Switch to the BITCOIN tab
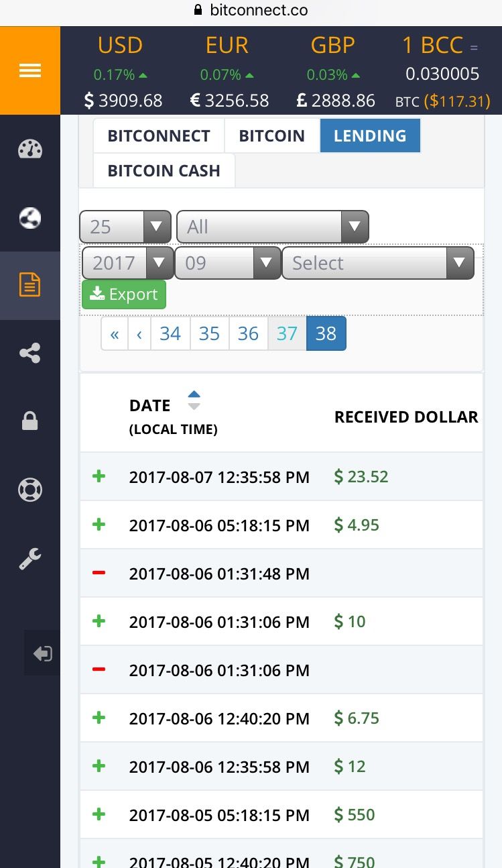The image size is (502, 868). coord(272,135)
